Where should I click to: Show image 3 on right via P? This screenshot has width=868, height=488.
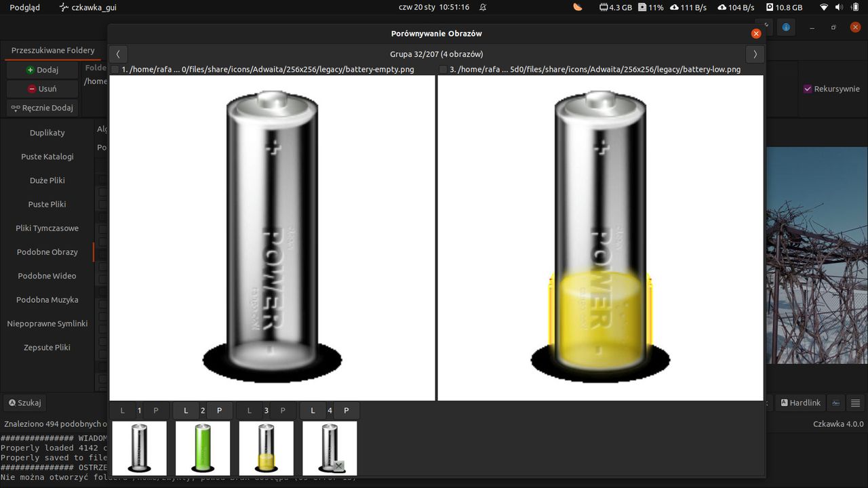point(282,410)
